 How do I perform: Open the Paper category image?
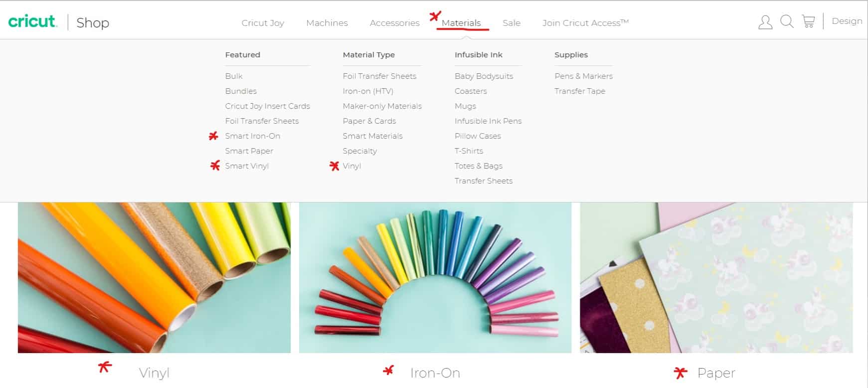click(x=716, y=277)
